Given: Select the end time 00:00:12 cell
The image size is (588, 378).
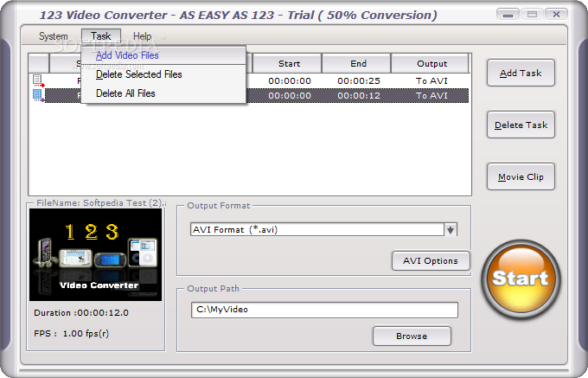Looking at the screenshot, I should [359, 96].
